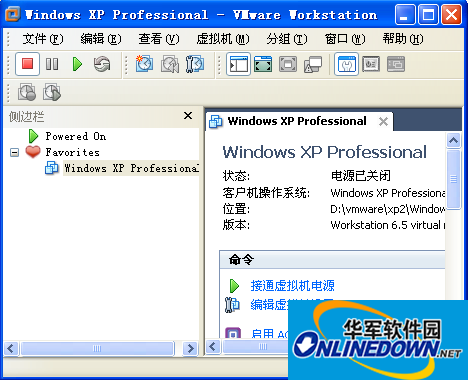Switch to Quick Switch mode icon
The width and height of the screenshot is (468, 380).
(263, 64)
